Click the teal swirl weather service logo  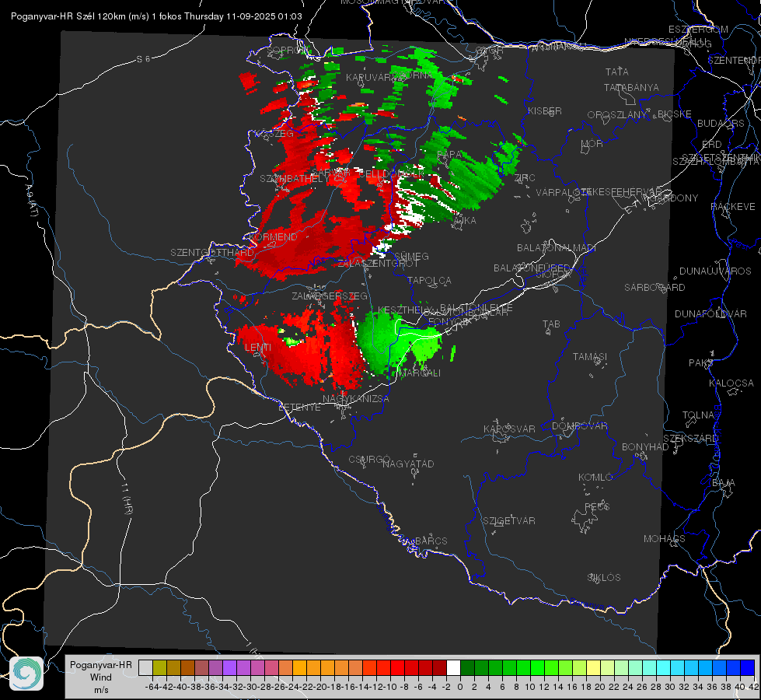tap(26, 674)
